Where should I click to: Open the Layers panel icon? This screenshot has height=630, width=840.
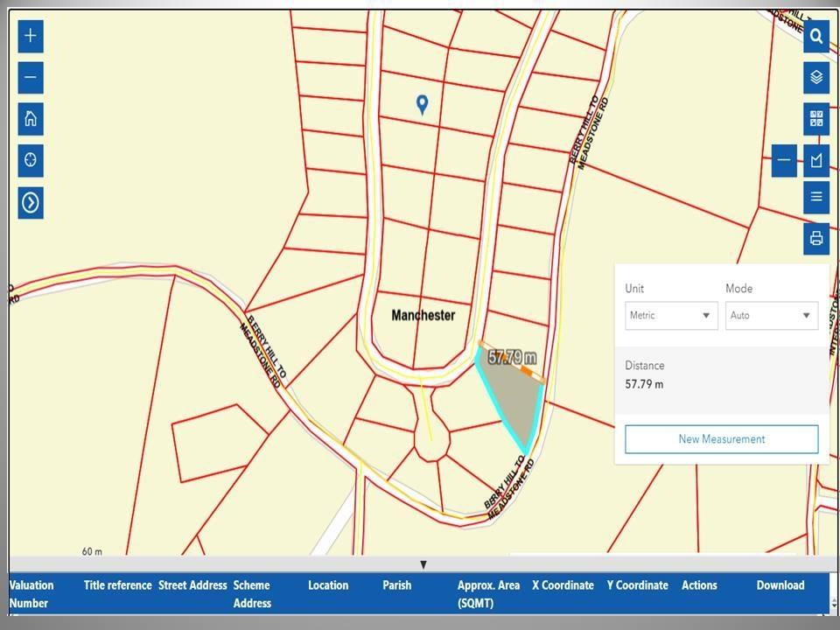pos(815,77)
